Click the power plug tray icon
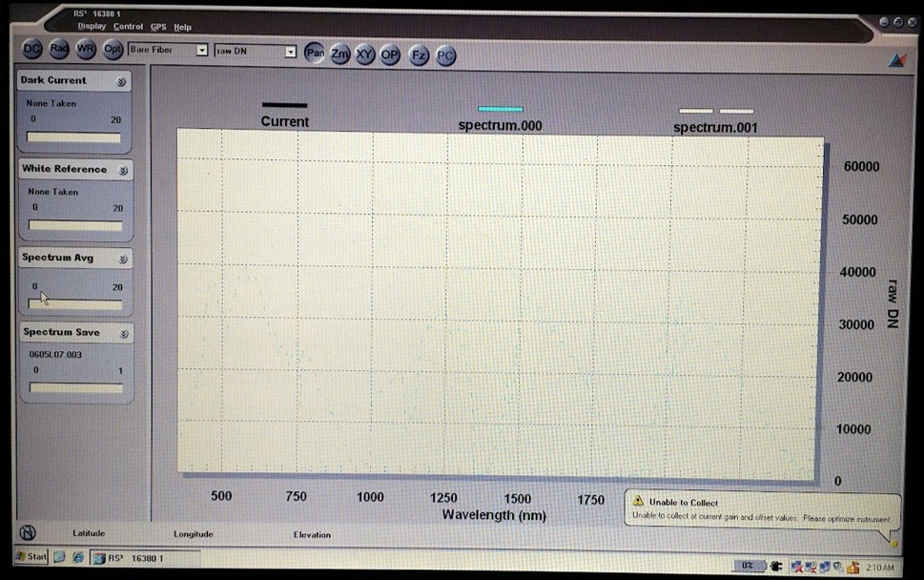Viewport: 924px width, 580px height. 777,567
